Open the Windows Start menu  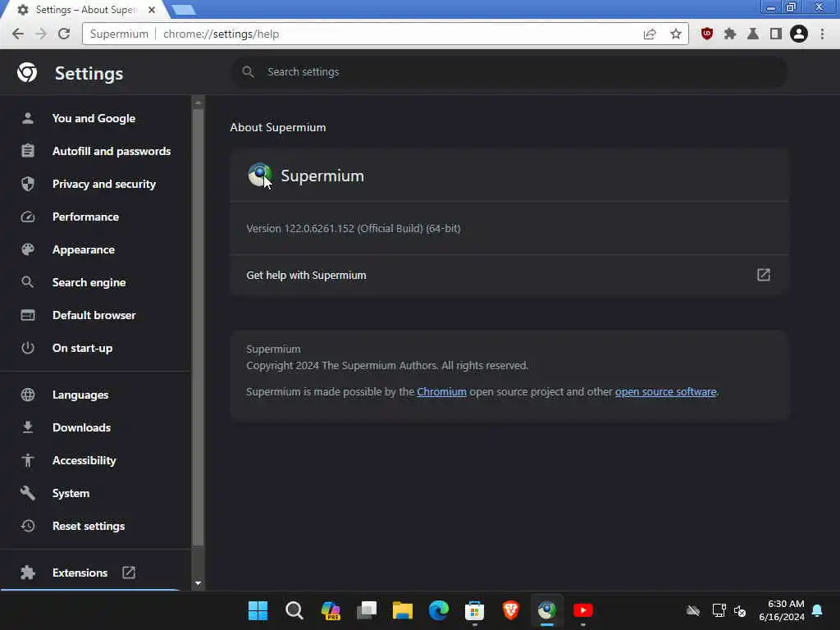tap(258, 610)
